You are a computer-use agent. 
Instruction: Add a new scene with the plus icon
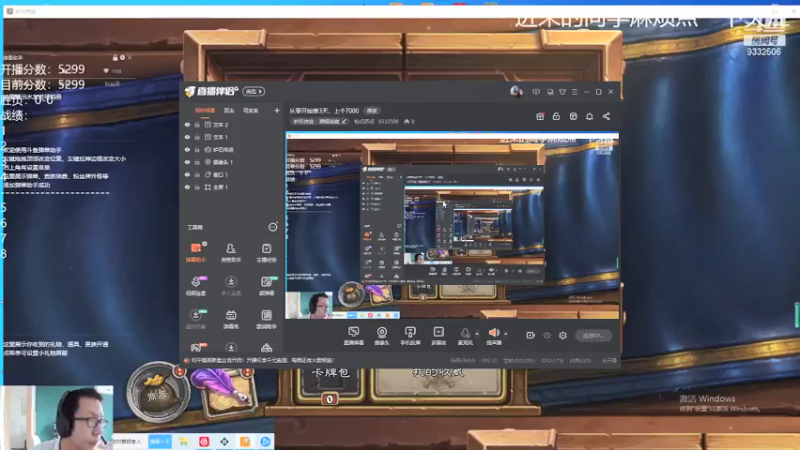277,110
